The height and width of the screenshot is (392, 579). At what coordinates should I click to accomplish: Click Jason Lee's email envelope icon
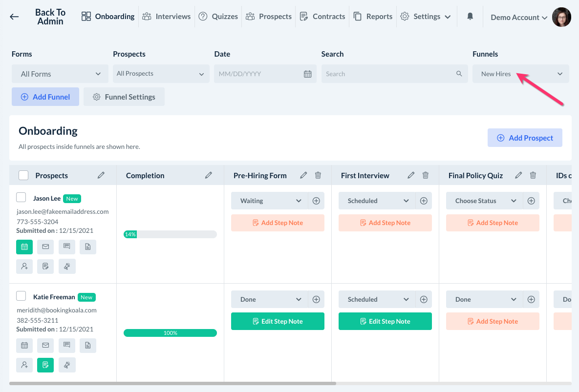45,247
